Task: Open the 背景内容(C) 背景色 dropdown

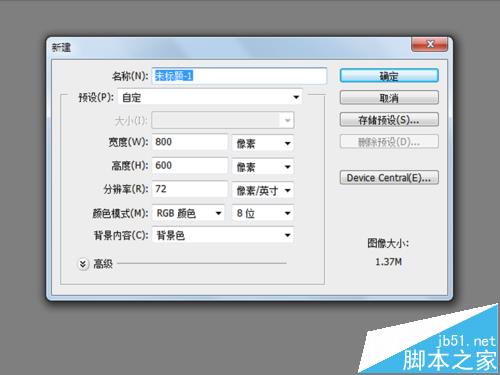Action: click(x=223, y=235)
